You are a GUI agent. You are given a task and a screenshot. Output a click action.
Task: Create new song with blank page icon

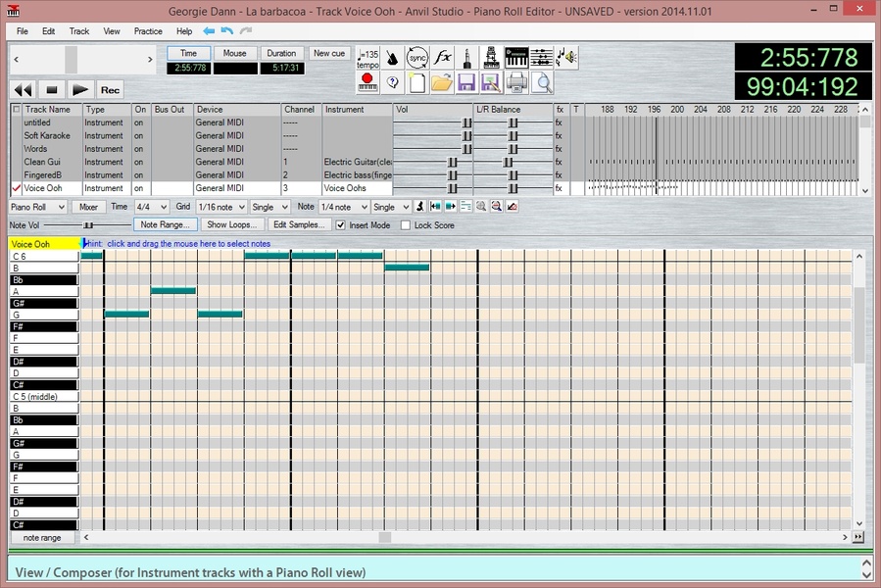point(417,82)
